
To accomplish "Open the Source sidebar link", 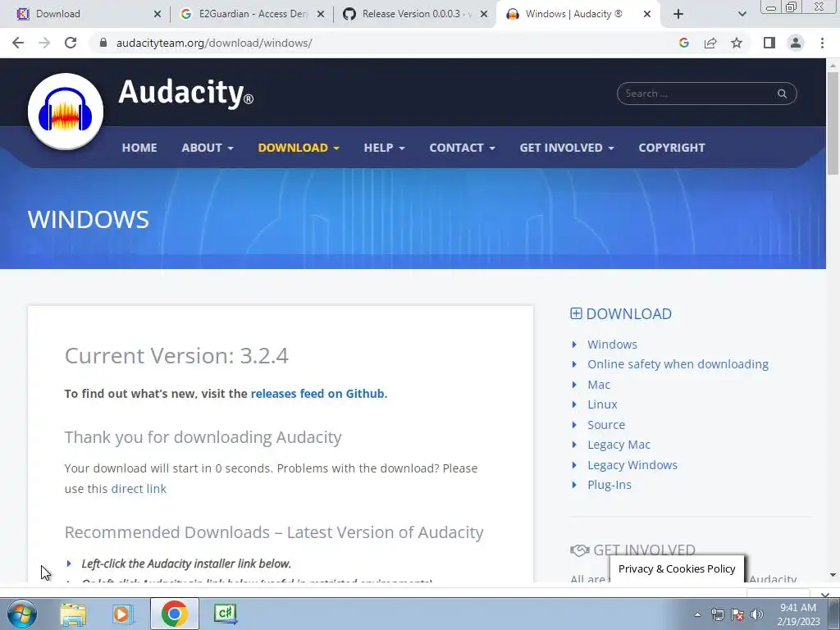I will (606, 425).
